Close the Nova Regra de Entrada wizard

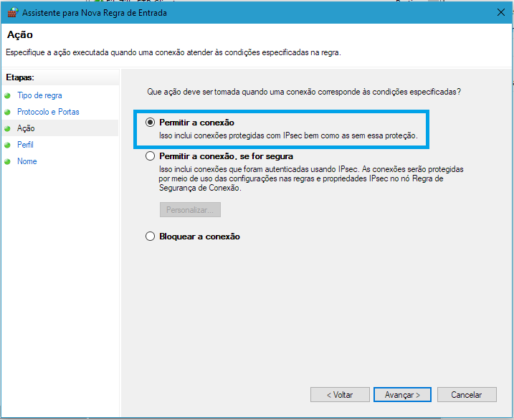tap(501, 12)
